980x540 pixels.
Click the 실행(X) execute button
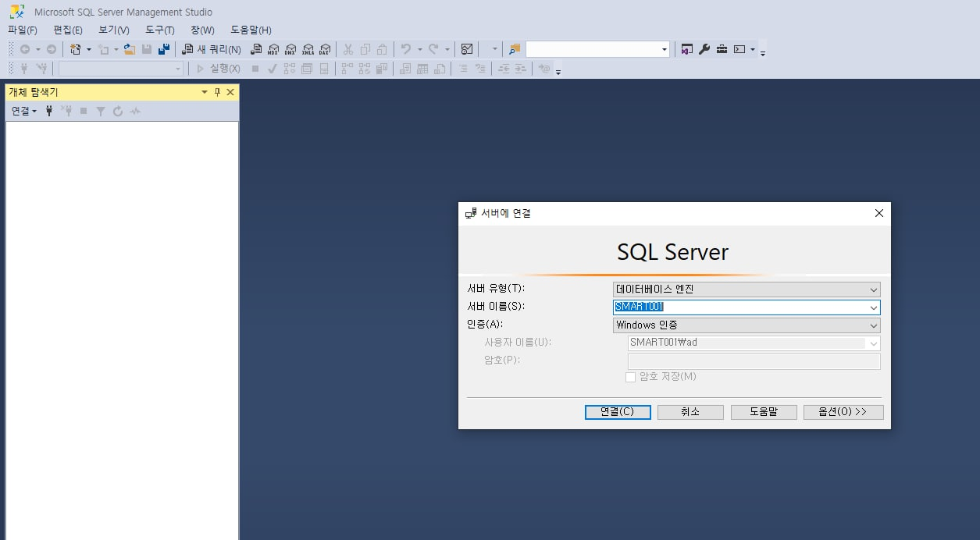218,69
